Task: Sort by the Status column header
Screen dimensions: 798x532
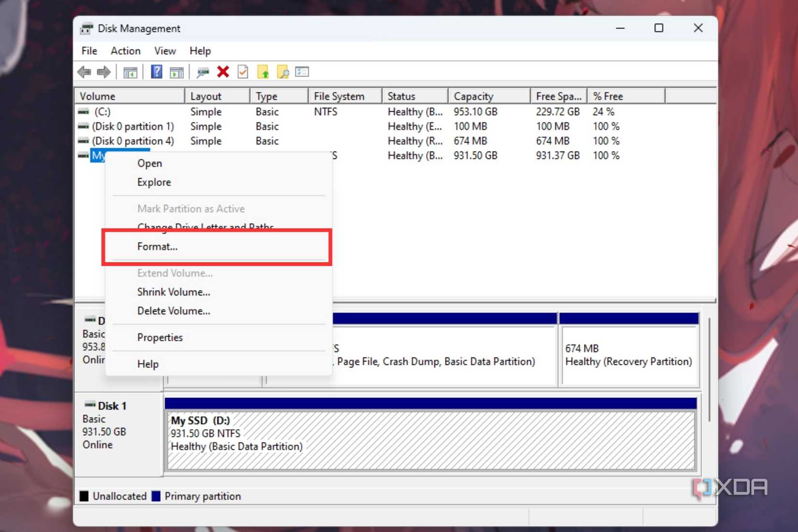Action: tap(415, 96)
